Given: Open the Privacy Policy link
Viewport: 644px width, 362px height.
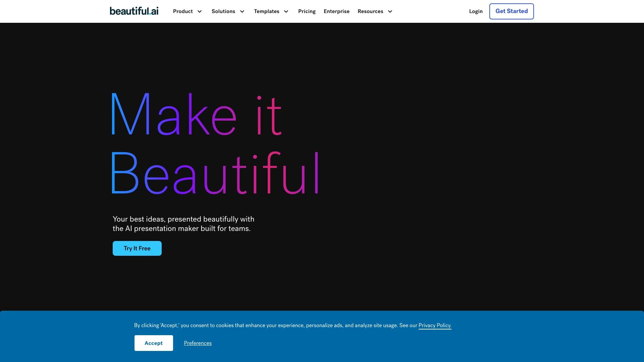Looking at the screenshot, I should click(x=435, y=325).
